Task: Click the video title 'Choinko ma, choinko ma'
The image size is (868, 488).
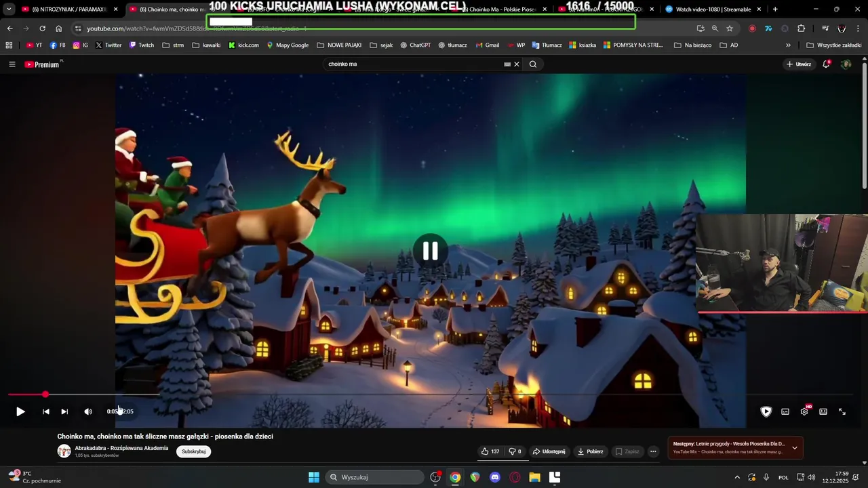Action: click(x=165, y=436)
